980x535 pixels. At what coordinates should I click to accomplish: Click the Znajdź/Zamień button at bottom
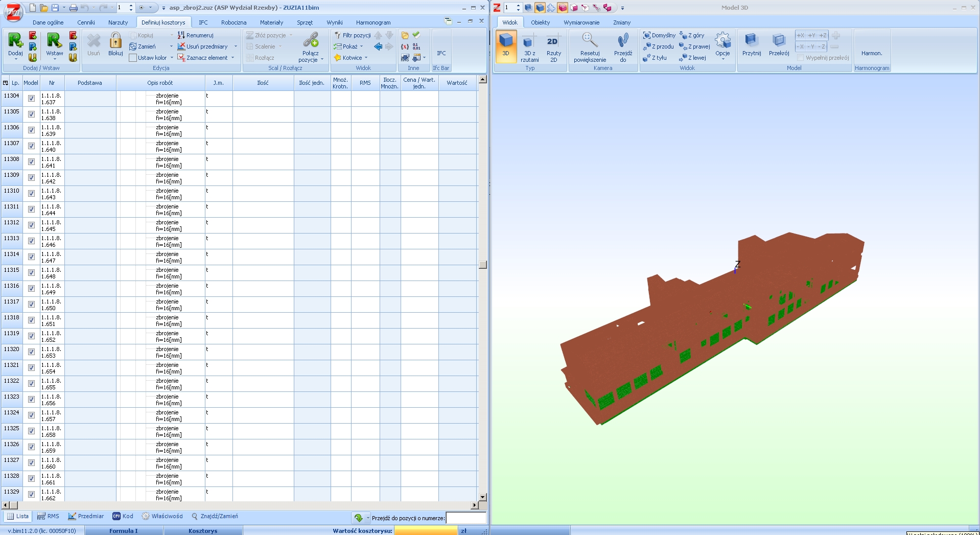[x=215, y=516]
